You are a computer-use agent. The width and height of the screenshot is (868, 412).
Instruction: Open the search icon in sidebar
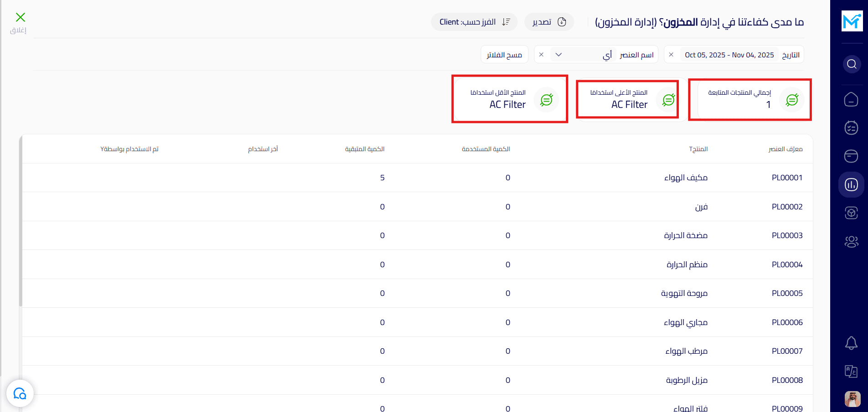point(852,64)
